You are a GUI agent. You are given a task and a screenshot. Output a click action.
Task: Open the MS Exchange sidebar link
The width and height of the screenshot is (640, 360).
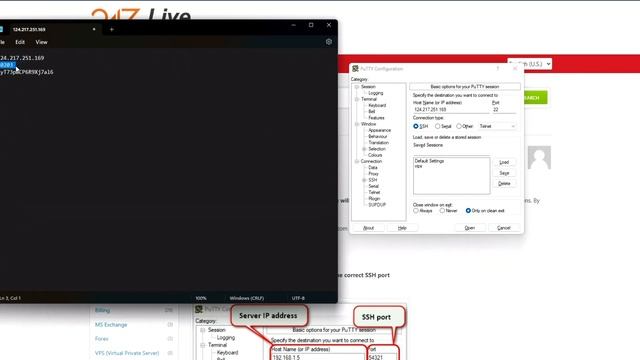(x=111, y=324)
